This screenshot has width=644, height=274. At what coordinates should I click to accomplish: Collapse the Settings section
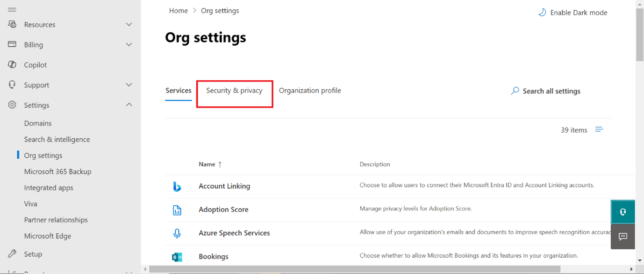[x=129, y=105]
